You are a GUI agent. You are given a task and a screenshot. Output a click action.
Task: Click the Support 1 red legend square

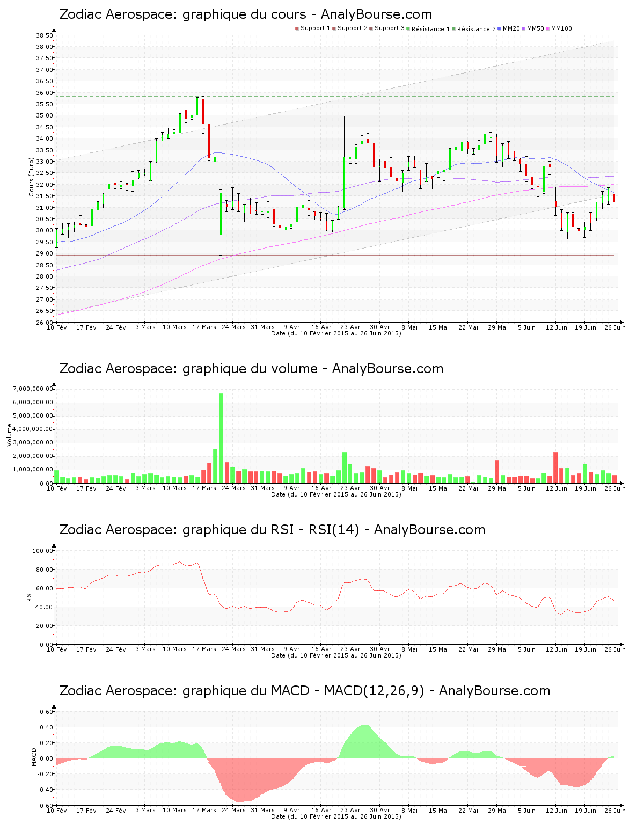tap(297, 28)
